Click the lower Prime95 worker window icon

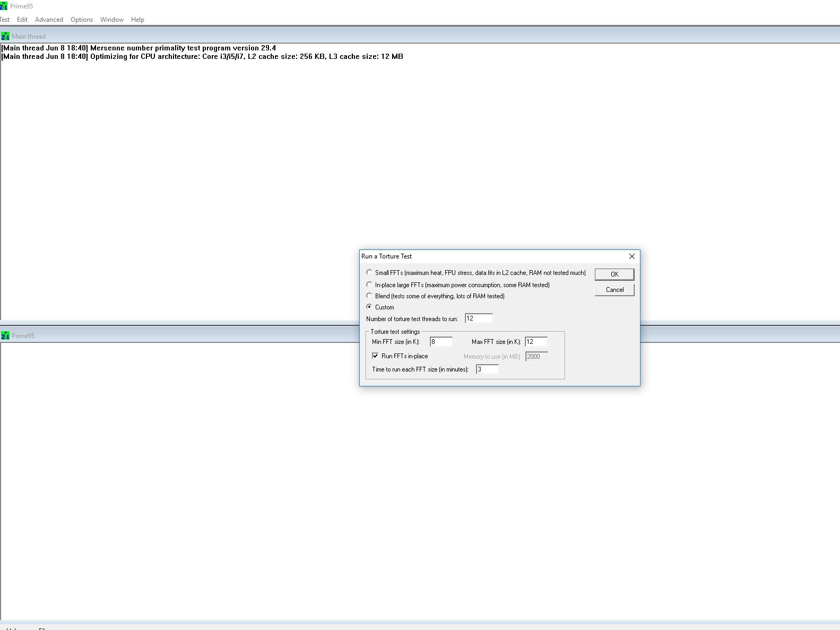5,335
